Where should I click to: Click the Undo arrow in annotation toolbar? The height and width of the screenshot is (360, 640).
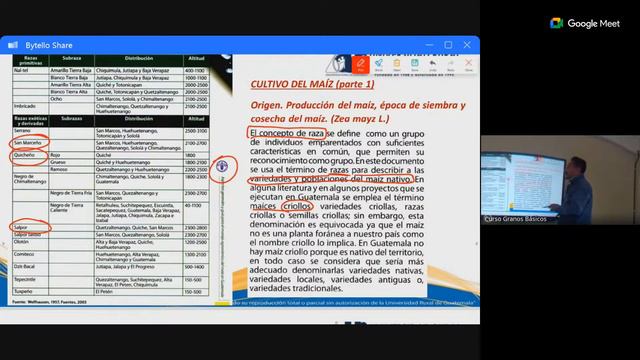tap(433, 64)
